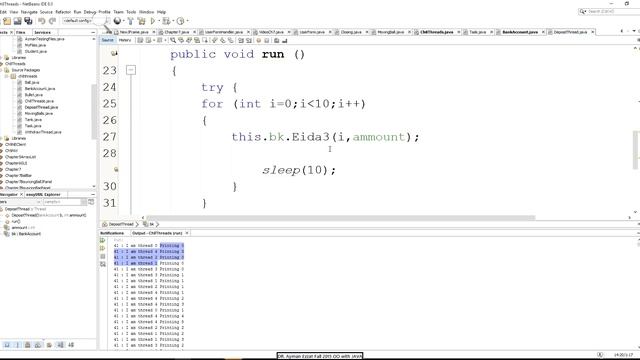Viewport: 640px width, 360px height.
Task: Click the New Project toolbar icon
Action: (7, 21)
